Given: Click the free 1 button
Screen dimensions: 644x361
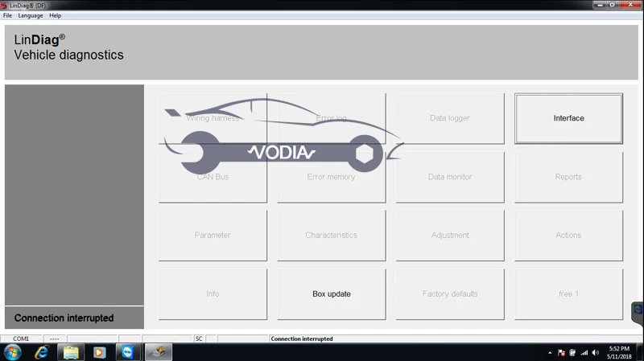Looking at the screenshot, I should tap(568, 294).
